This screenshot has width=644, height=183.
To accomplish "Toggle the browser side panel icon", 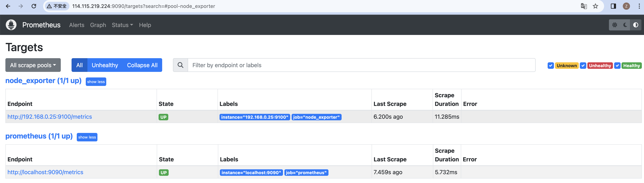I will coord(613,6).
